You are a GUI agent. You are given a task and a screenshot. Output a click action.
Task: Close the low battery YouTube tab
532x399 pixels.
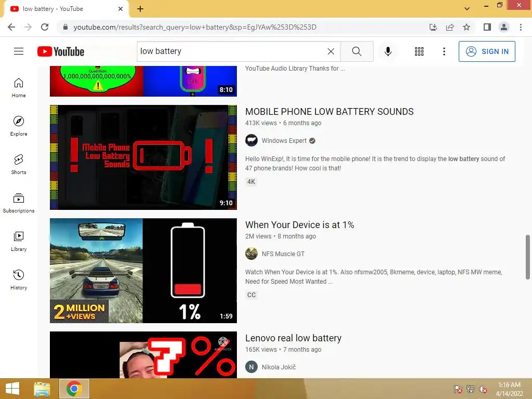coord(121,9)
